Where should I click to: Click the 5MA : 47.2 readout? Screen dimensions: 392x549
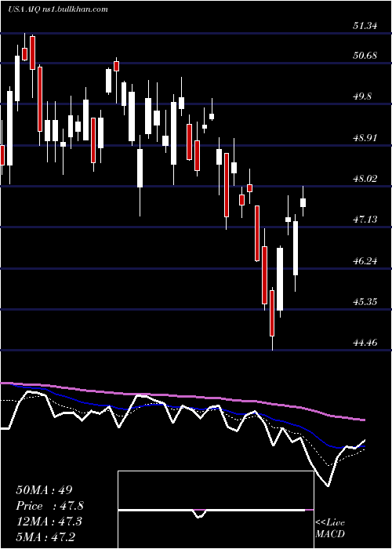coord(45,536)
